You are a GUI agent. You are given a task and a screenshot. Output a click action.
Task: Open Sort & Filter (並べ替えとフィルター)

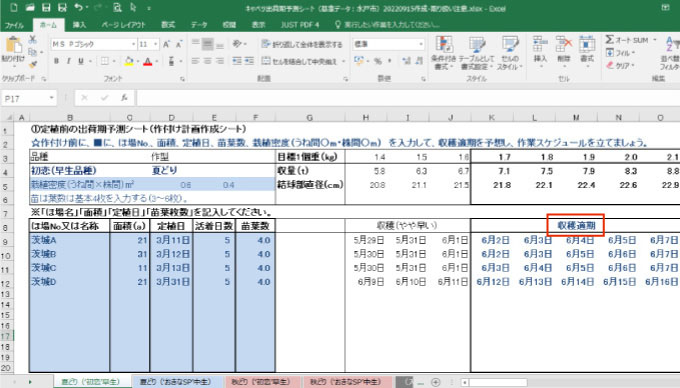670,53
